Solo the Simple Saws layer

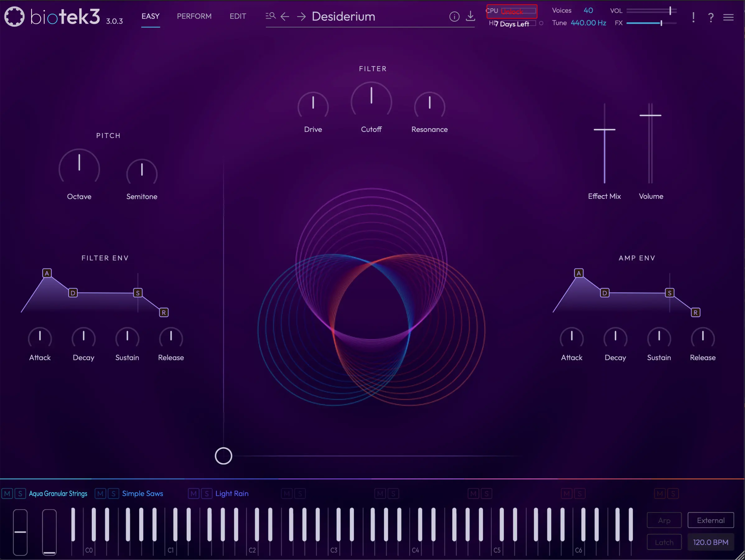114,494
